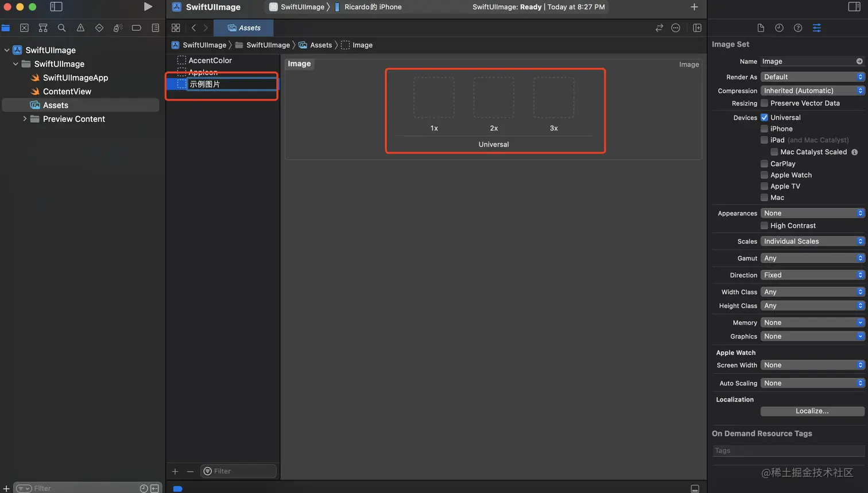The image size is (868, 493).
Task: Toggle the left navigator sidebar
Action: click(56, 7)
